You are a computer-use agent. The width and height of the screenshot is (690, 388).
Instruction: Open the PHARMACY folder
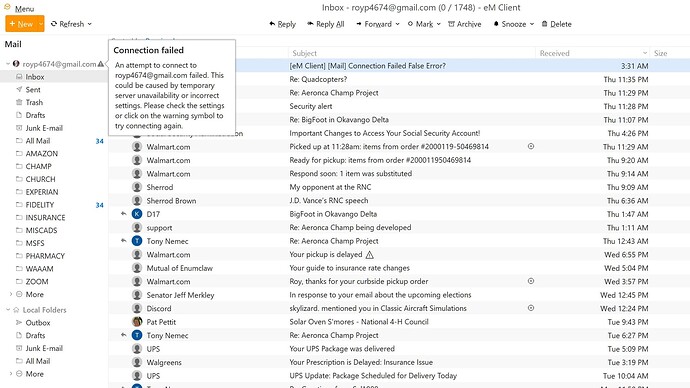click(x=54, y=256)
